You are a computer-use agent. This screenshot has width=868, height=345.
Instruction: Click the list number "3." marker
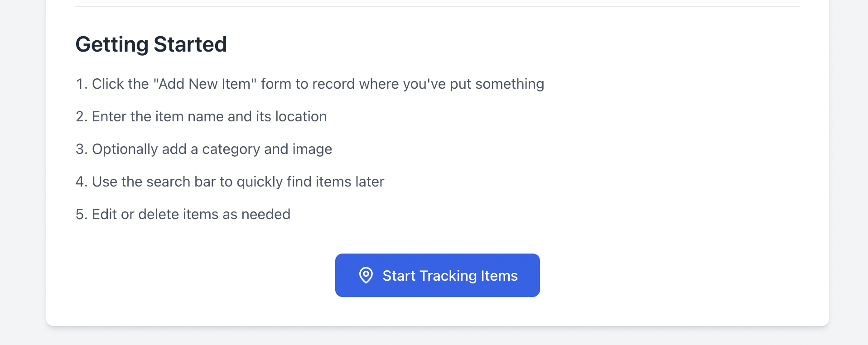81,149
